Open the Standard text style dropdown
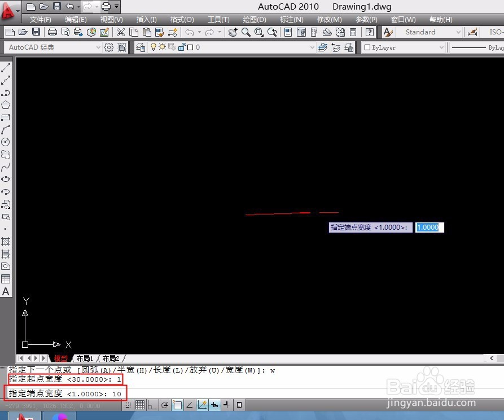The height and width of the screenshot is (420, 504). point(458,32)
